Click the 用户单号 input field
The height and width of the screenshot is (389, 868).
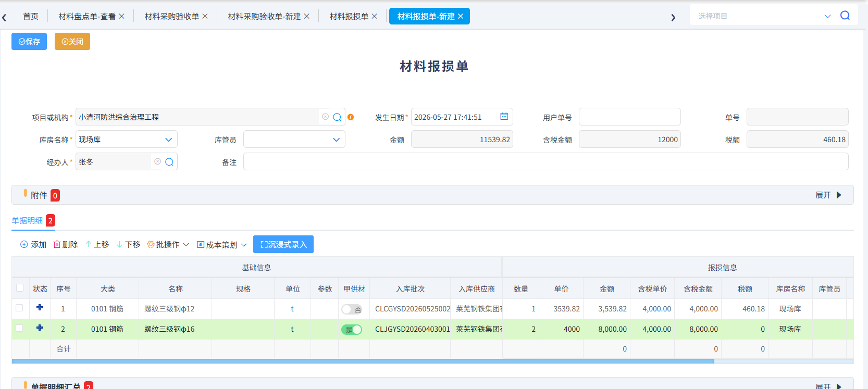coord(630,117)
